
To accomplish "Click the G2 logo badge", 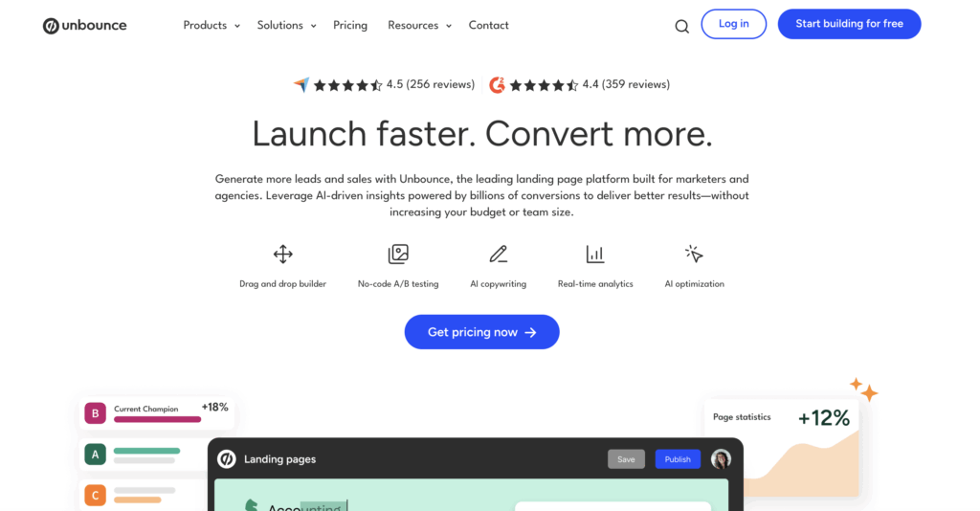I will tap(497, 84).
